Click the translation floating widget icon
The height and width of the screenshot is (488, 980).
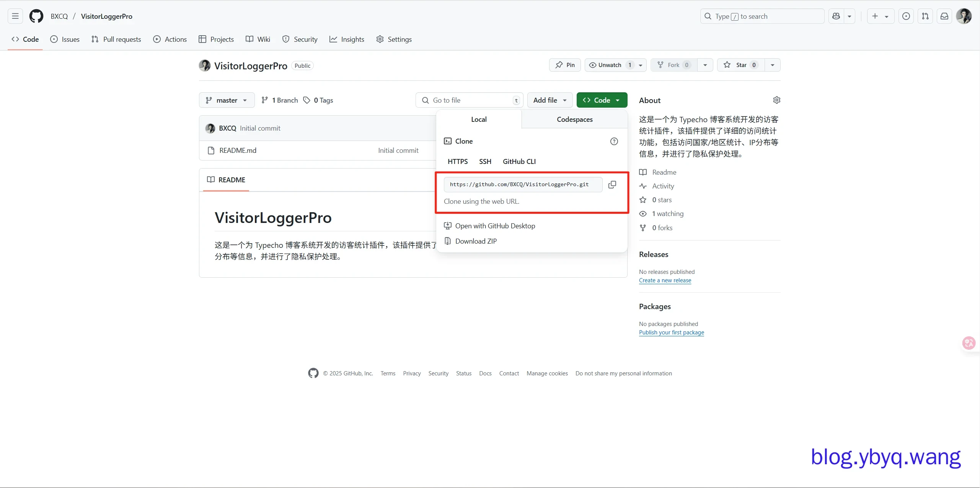coord(969,343)
